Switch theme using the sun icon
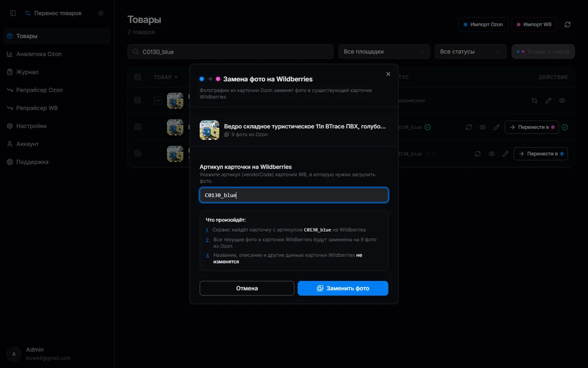Screen dimensions: 588x368 tap(101, 13)
